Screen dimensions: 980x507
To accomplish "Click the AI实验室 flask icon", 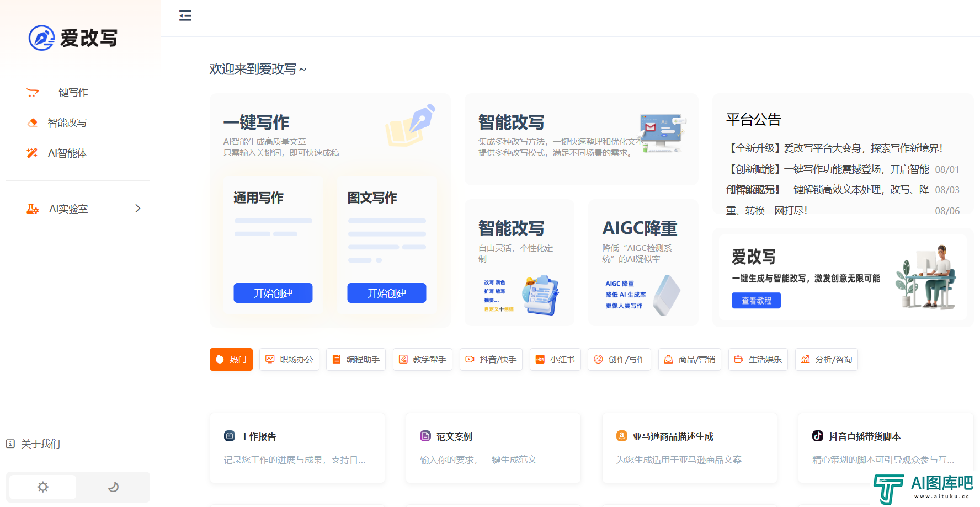I will [33, 209].
